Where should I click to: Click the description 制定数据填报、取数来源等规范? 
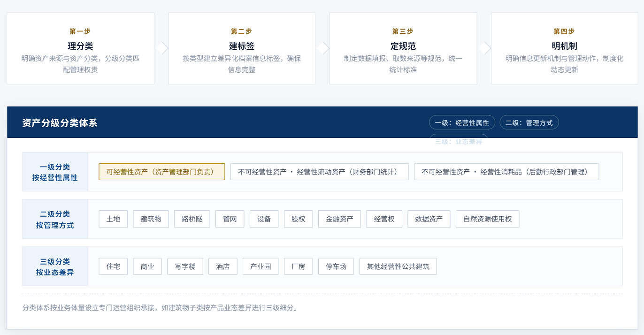403,64
